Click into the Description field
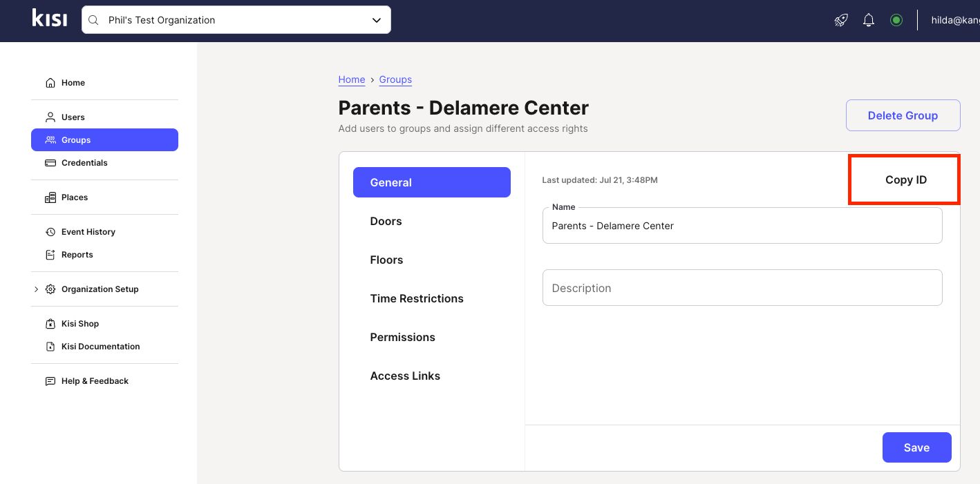 pos(742,288)
